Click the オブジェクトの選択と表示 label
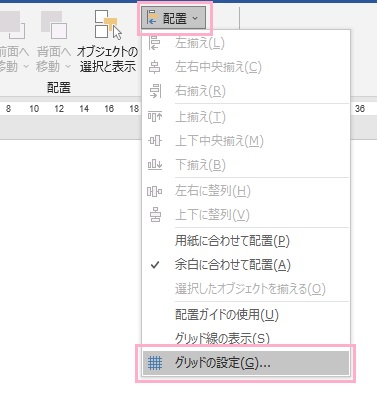377x399 pixels. pos(107,59)
